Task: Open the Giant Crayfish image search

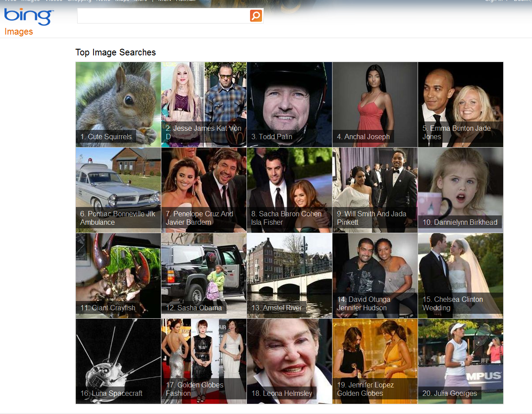Action: [x=118, y=275]
